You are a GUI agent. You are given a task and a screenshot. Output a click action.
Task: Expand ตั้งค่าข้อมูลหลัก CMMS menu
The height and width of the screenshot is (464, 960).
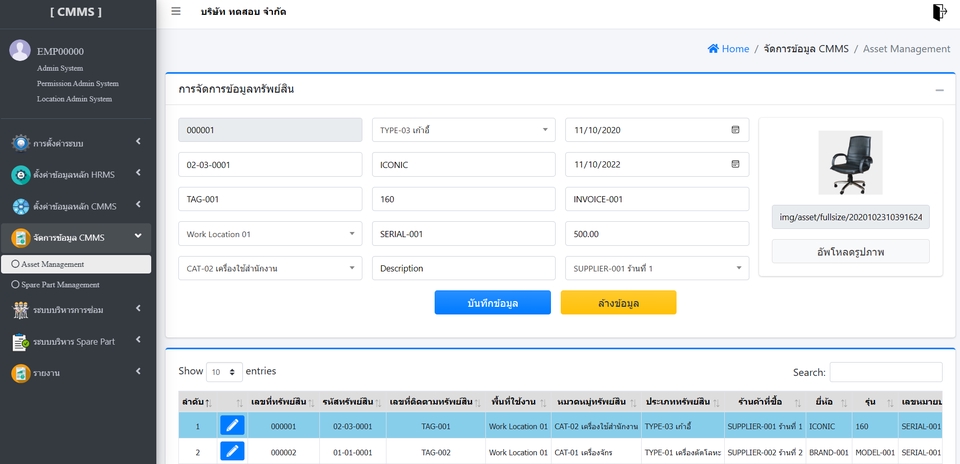[x=78, y=206]
